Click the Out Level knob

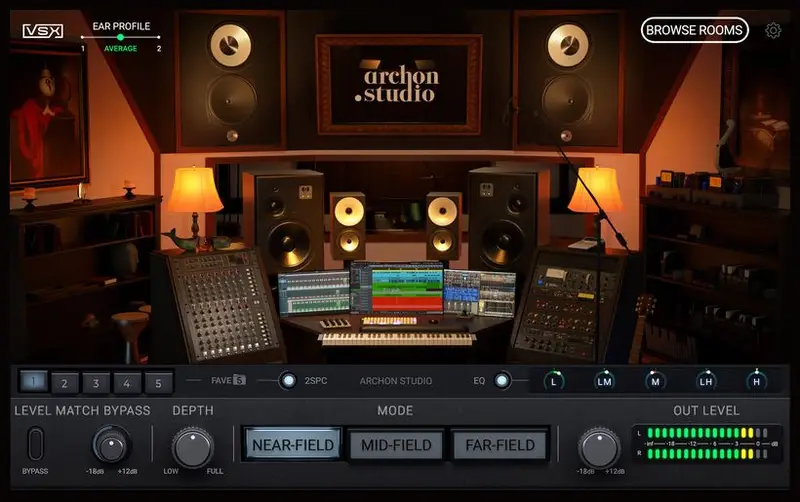[x=598, y=446]
